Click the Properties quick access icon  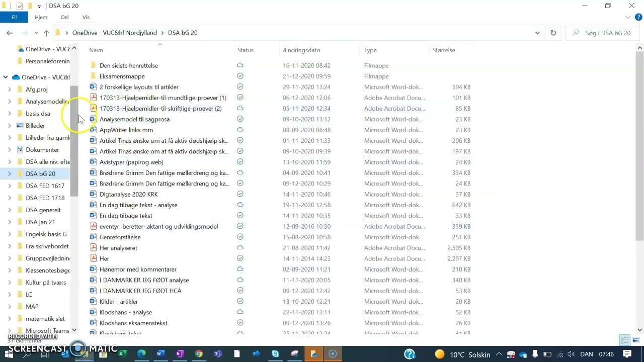click(x=20, y=6)
